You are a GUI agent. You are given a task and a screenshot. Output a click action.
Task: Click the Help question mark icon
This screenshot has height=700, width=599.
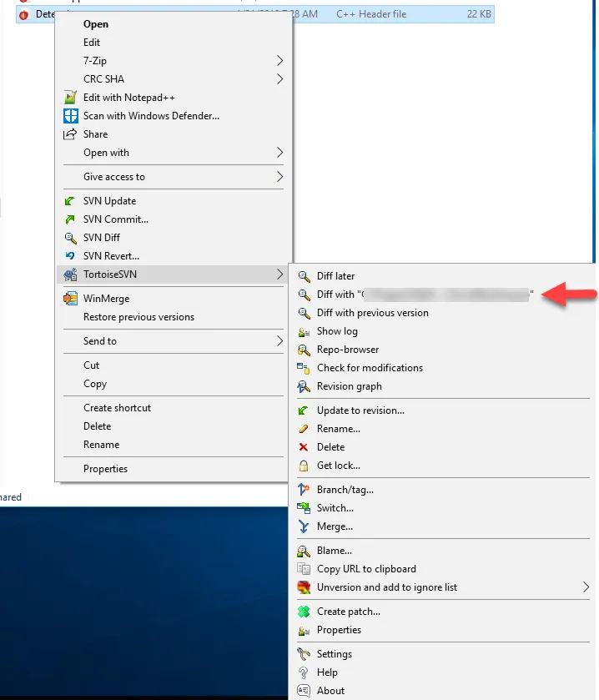pyautogui.click(x=304, y=672)
